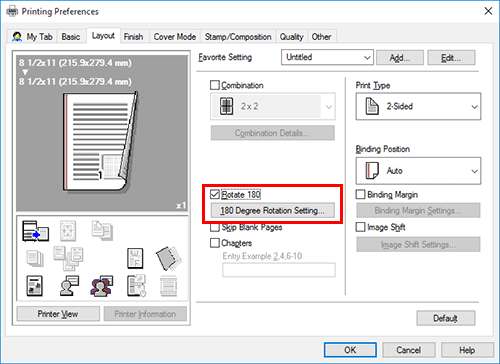Click the multi-user group icon with red figures
This screenshot has height=364, width=500.
click(x=102, y=286)
